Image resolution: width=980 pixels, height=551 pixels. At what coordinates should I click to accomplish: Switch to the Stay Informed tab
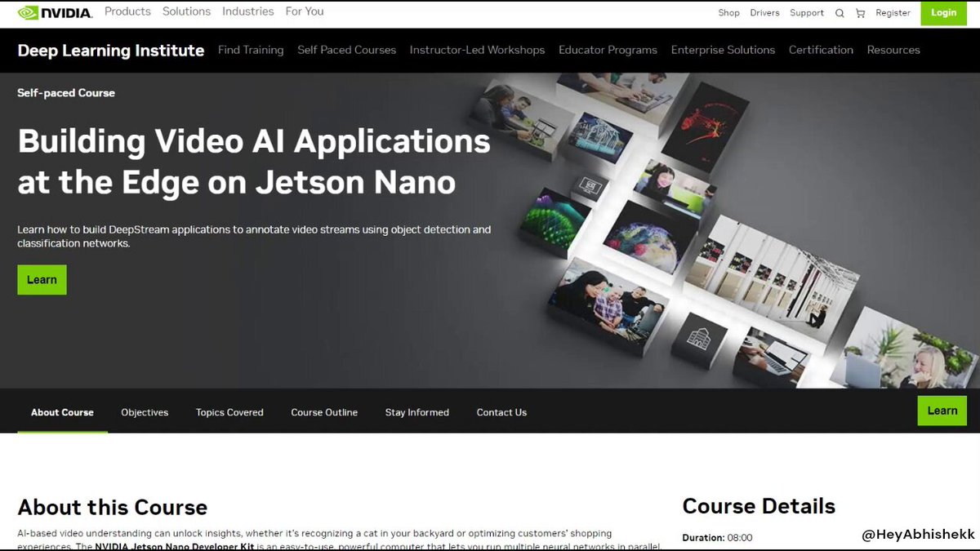click(417, 412)
